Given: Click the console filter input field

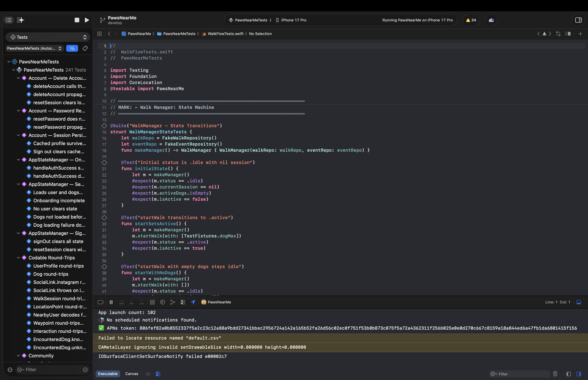Looking at the screenshot, I should (518, 374).
